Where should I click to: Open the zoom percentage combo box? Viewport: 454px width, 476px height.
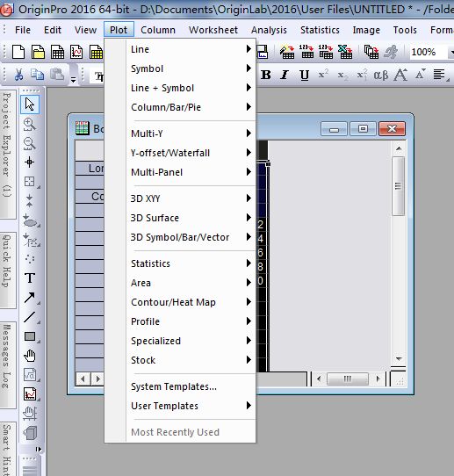pyautogui.click(x=431, y=52)
